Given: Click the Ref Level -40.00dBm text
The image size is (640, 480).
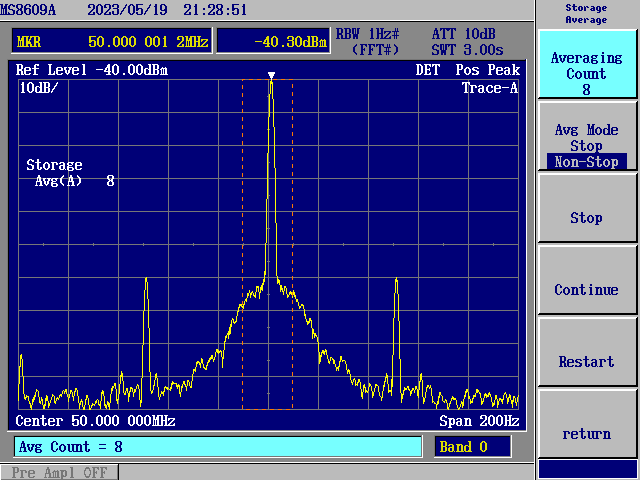Looking at the screenshot, I should pyautogui.click(x=92, y=70).
